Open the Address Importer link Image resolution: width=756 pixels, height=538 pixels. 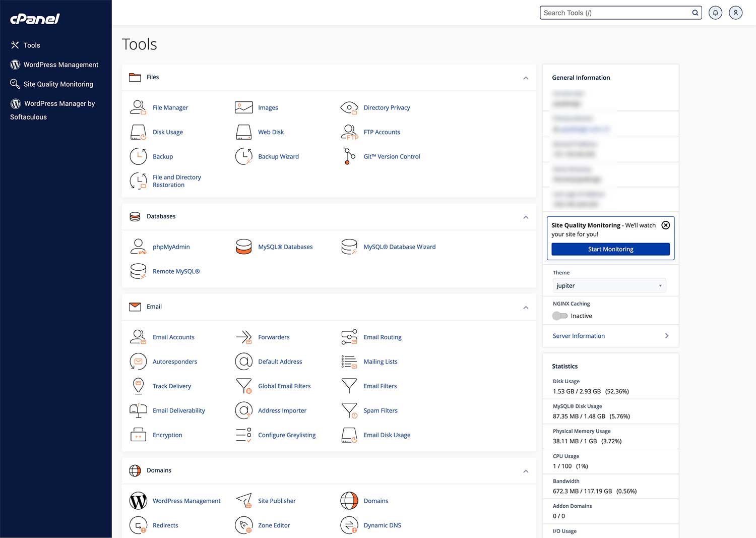click(282, 410)
